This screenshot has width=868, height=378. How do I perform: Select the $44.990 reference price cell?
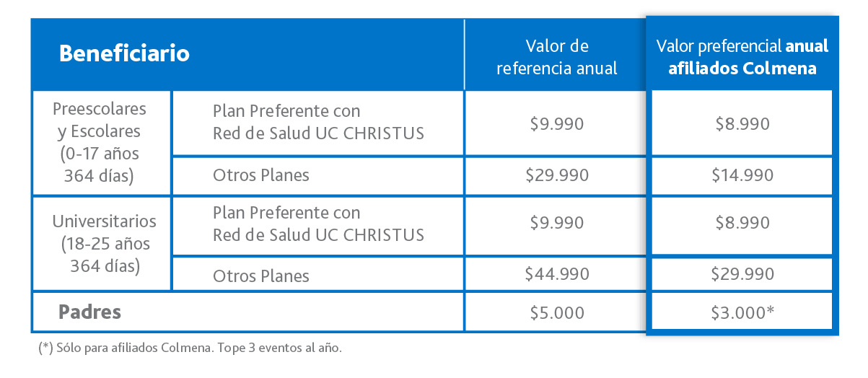(558, 274)
